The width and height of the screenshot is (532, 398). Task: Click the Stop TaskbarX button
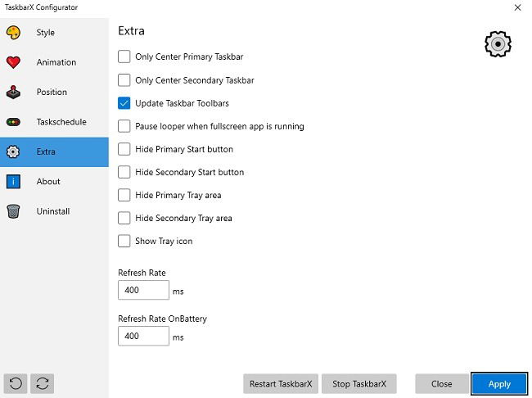point(359,384)
